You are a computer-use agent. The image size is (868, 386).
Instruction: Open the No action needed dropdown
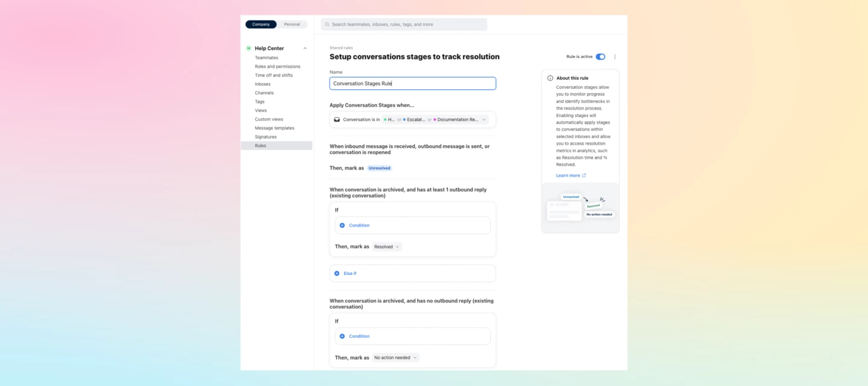point(395,358)
